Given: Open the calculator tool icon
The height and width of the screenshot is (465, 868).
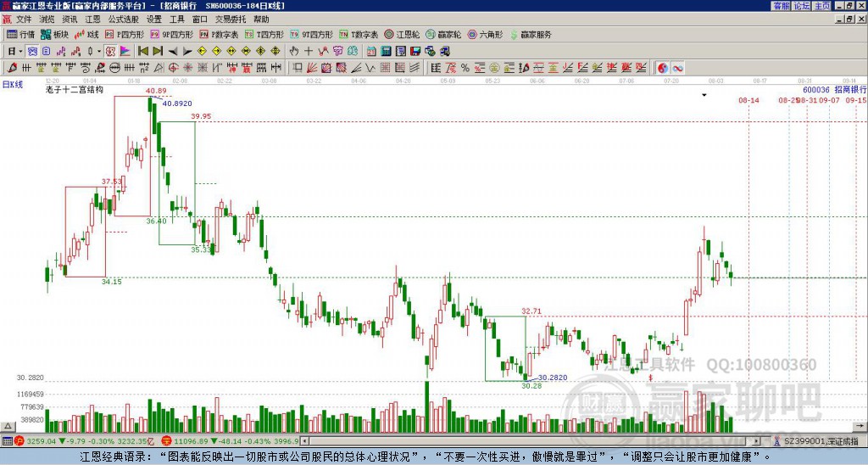Looking at the screenshot, I should pos(386,51).
